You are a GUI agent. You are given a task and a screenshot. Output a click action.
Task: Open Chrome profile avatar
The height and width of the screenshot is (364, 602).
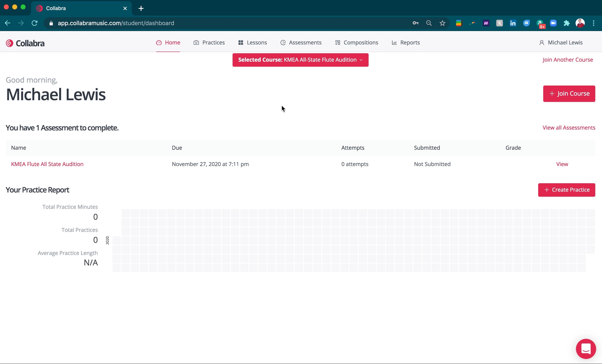580,23
